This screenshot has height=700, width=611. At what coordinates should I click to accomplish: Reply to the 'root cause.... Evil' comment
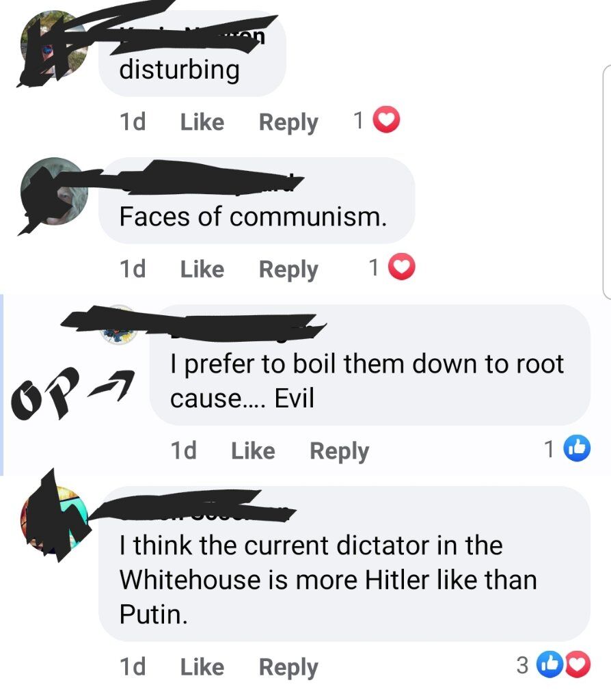[x=340, y=451]
